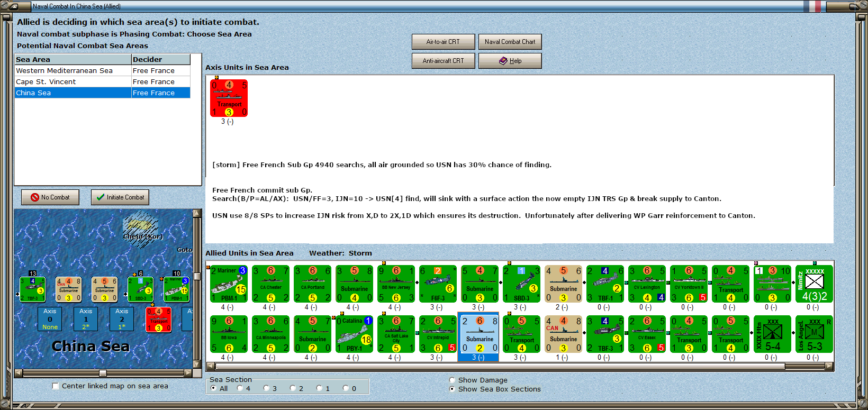The height and width of the screenshot is (410, 868).
Task: Select the China Sea row
Action: [x=103, y=93]
